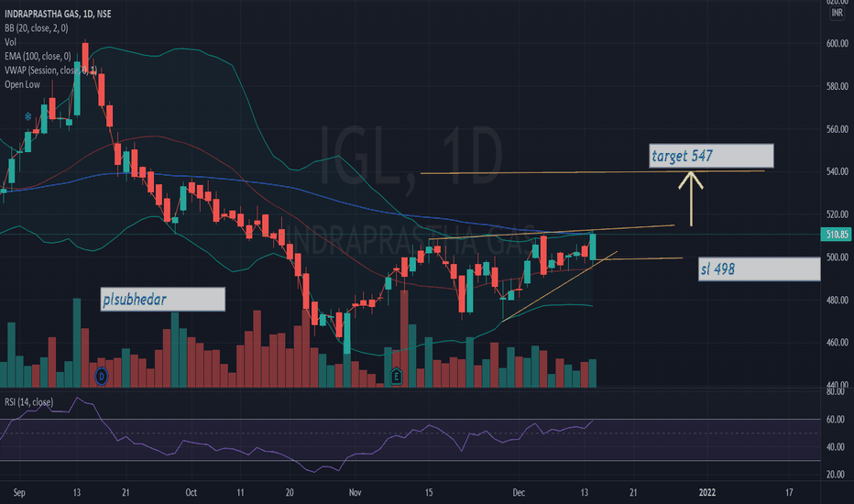
Task: Click the 'Dec' date axis label
Action: 519,493
